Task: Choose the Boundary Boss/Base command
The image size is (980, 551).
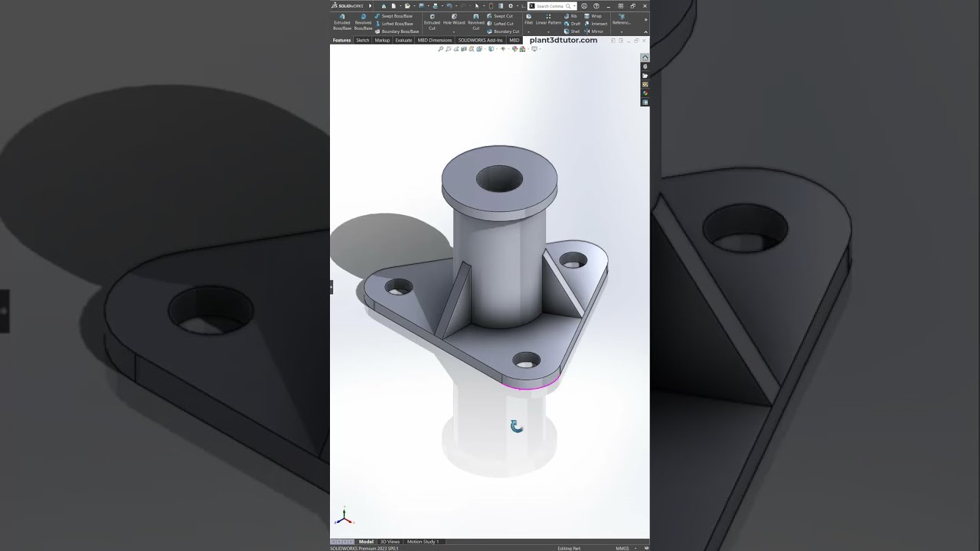Action: point(397,31)
